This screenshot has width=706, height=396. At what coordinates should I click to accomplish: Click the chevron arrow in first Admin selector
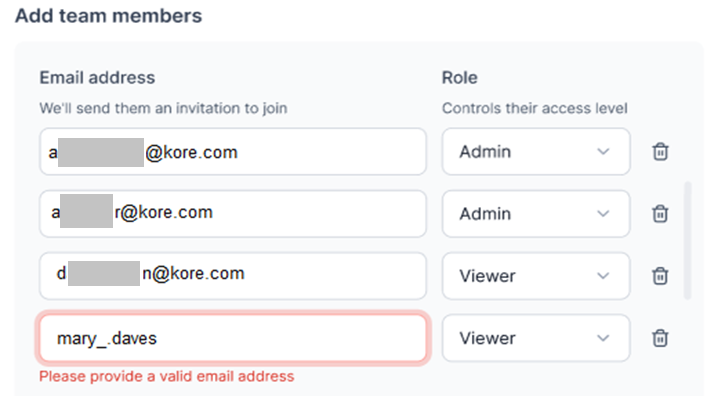pyautogui.click(x=603, y=152)
